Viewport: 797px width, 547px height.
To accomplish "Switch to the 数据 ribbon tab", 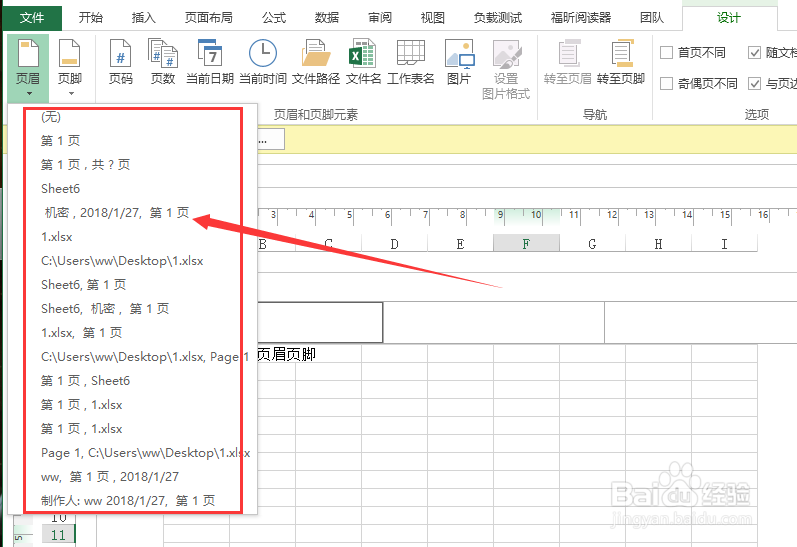I will pos(327,18).
